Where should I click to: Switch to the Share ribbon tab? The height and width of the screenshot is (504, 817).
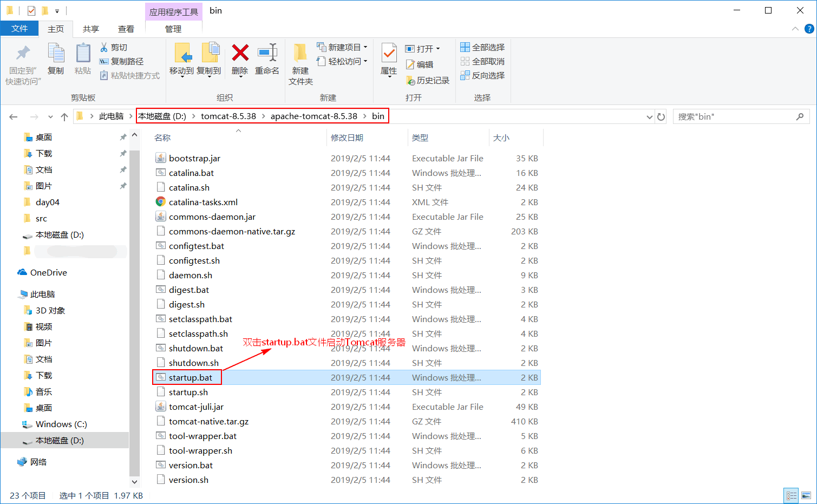91,29
